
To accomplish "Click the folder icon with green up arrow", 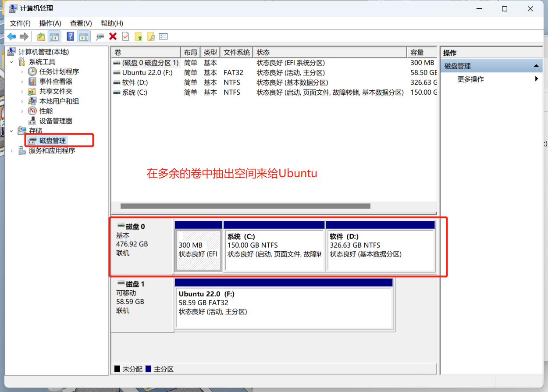I will (139, 36).
